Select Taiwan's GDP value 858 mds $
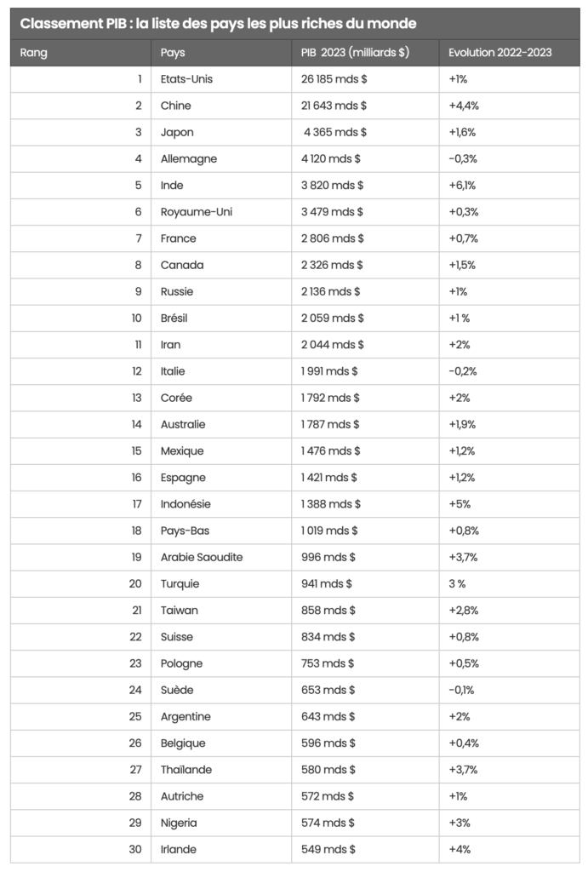 [328, 610]
